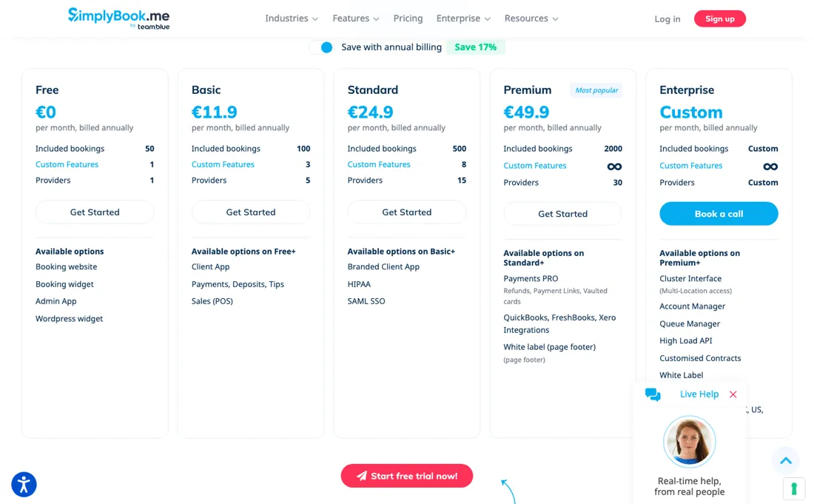The width and height of the screenshot is (814, 504).
Task: Click Start free trial now button
Action: (406, 475)
